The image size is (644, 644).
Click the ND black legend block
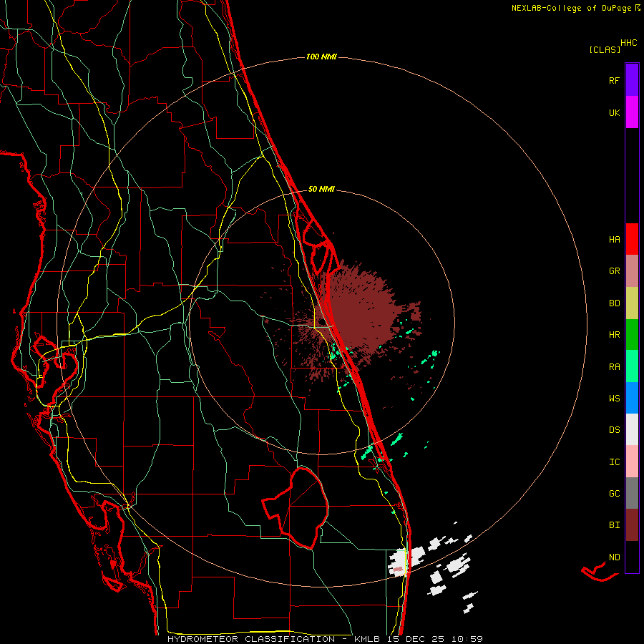pyautogui.click(x=632, y=557)
